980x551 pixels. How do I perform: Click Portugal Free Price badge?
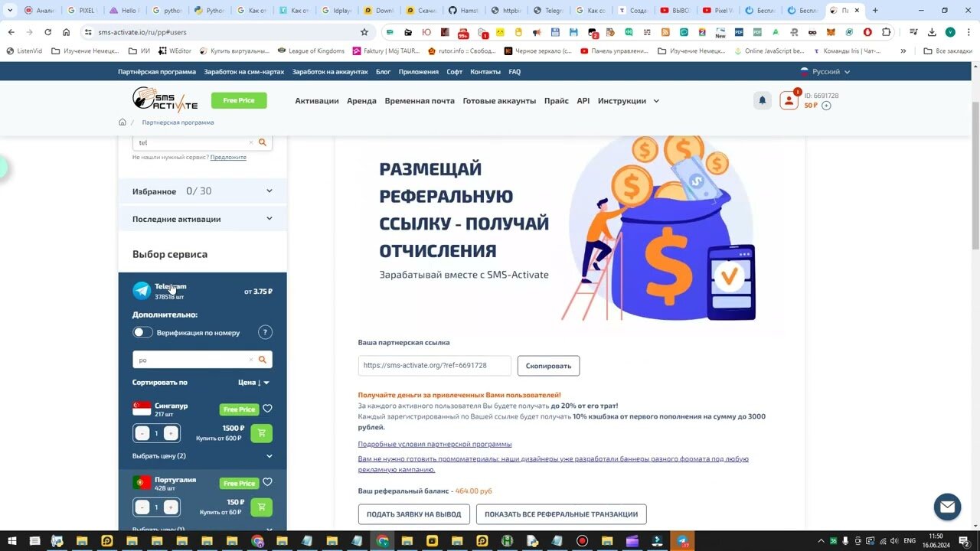[239, 483]
